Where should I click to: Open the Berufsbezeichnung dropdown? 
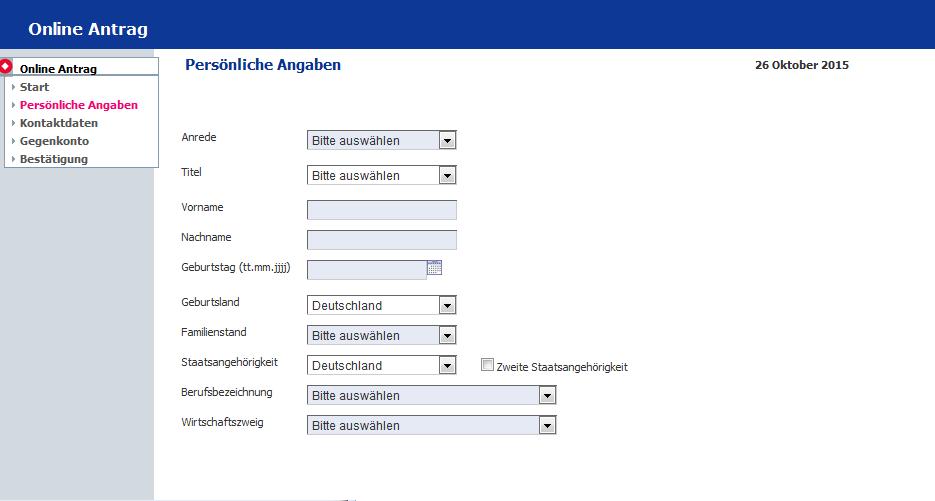[x=432, y=395]
